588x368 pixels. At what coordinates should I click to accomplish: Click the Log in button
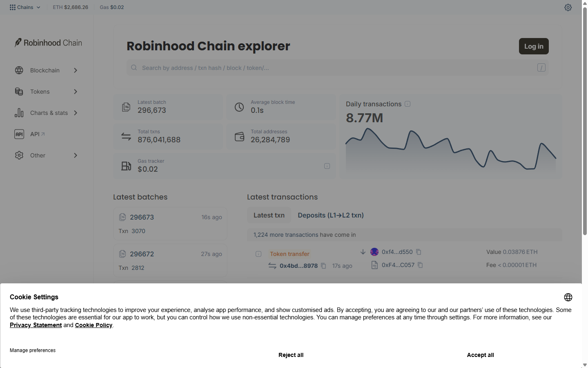pos(534,46)
